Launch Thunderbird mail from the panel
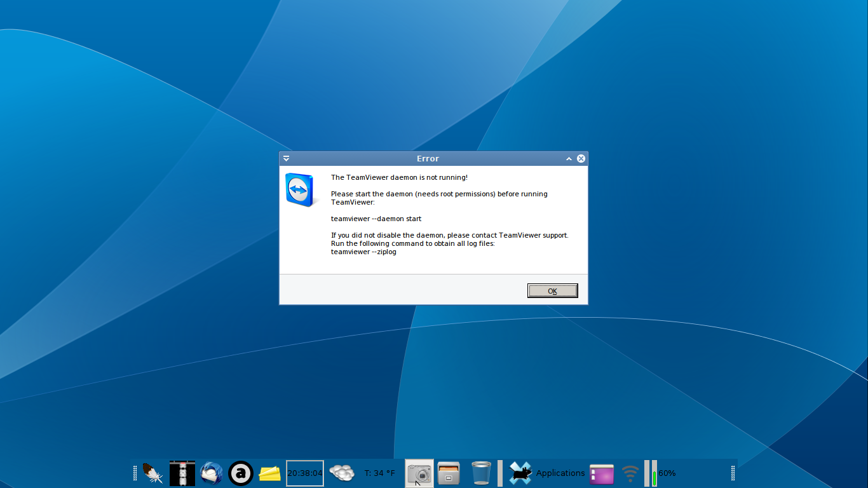 pyautogui.click(x=212, y=473)
